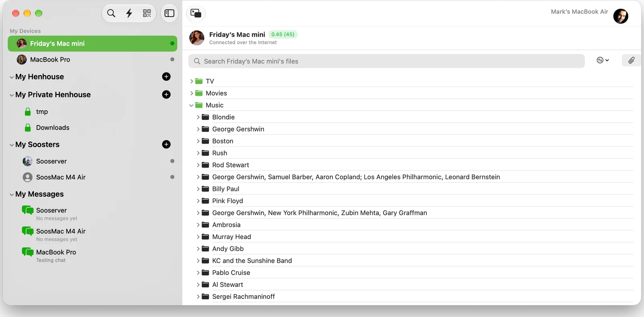Click the 0.45 (45) version badge
Screen dimensions: 644x317
(x=283, y=35)
